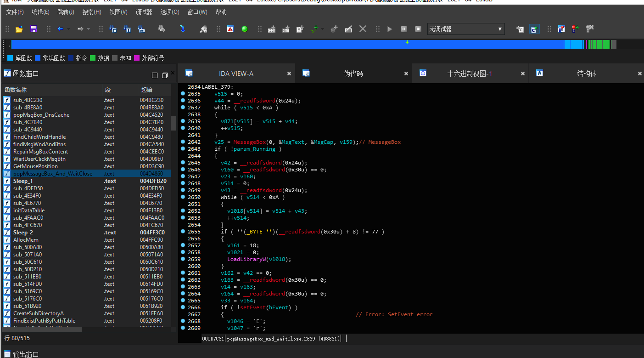Click the add breakpoint traffic light icon
This screenshot has width=644, height=358.
pos(575,29)
